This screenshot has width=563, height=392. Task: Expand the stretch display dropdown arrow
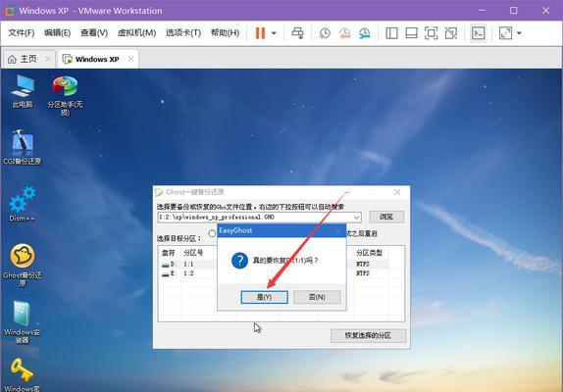click(x=519, y=33)
